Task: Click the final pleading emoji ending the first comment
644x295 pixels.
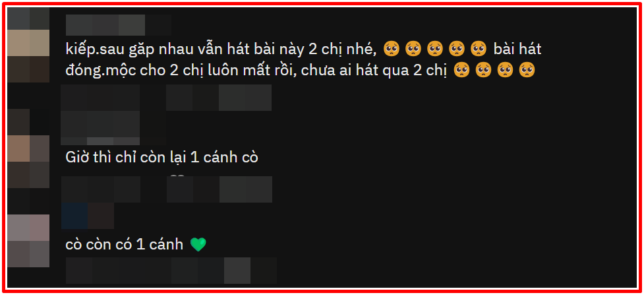Action: 527,71
